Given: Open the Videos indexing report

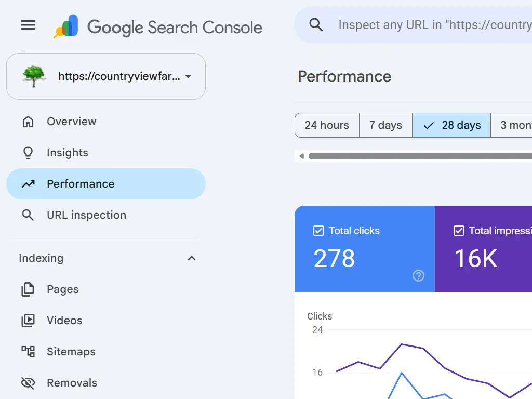Looking at the screenshot, I should pos(106,321).
